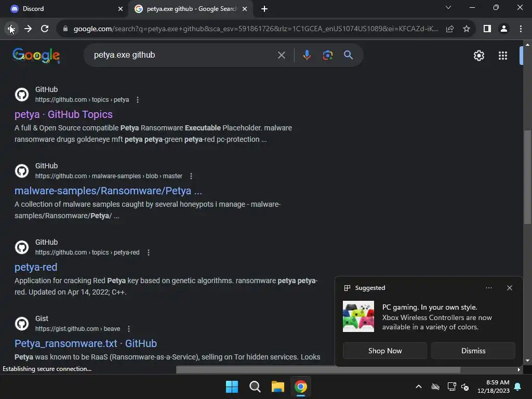Image resolution: width=532 pixels, height=399 pixels.
Task: Click the muted volume tray icon
Action: (x=465, y=387)
